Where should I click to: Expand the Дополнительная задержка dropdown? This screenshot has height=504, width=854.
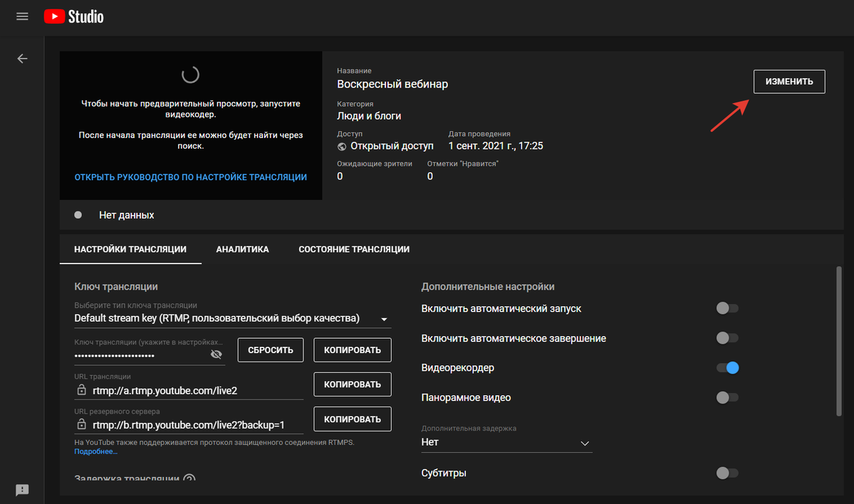pyautogui.click(x=585, y=443)
